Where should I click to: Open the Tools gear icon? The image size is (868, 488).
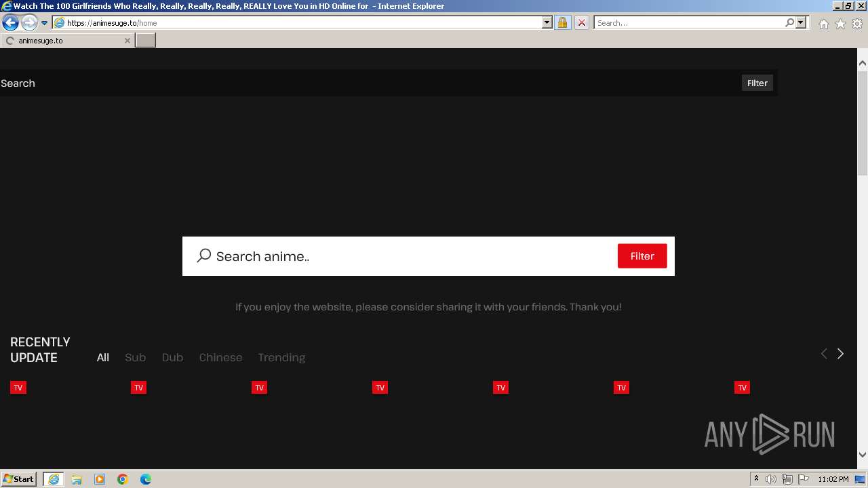coord(857,24)
